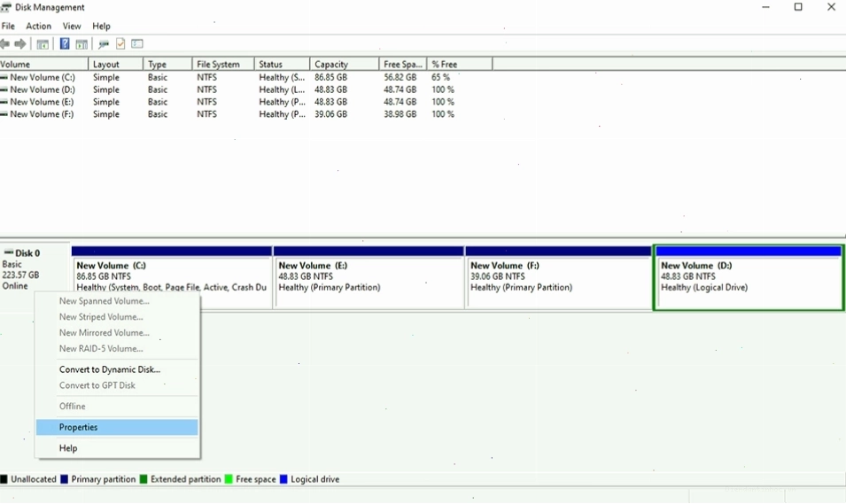Select the New Volume (D:) list row name
This screenshot has width=846, height=504.
point(43,90)
